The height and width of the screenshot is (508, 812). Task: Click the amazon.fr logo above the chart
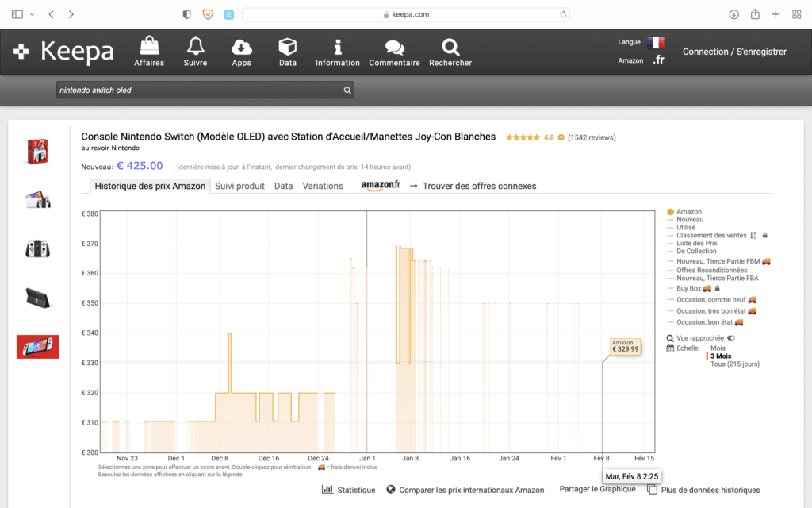click(x=381, y=186)
